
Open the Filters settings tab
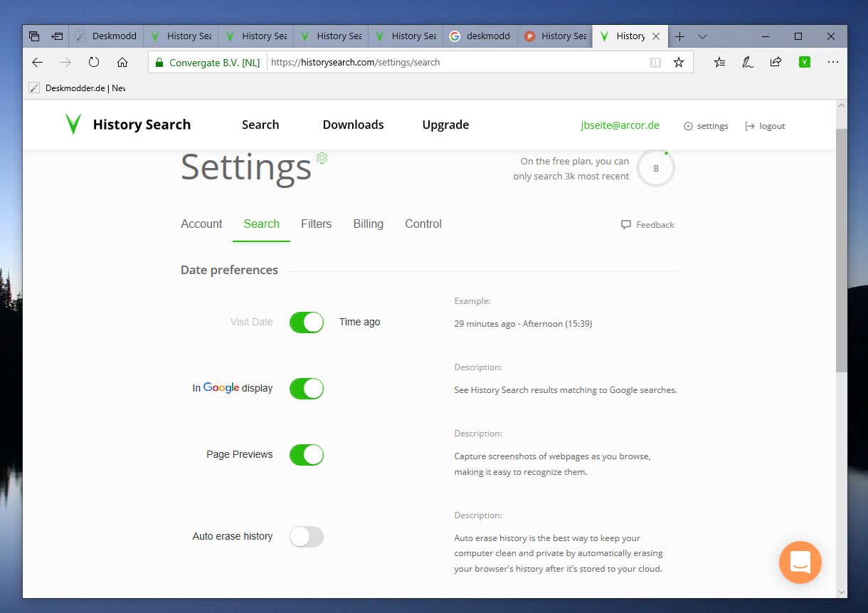click(x=317, y=224)
